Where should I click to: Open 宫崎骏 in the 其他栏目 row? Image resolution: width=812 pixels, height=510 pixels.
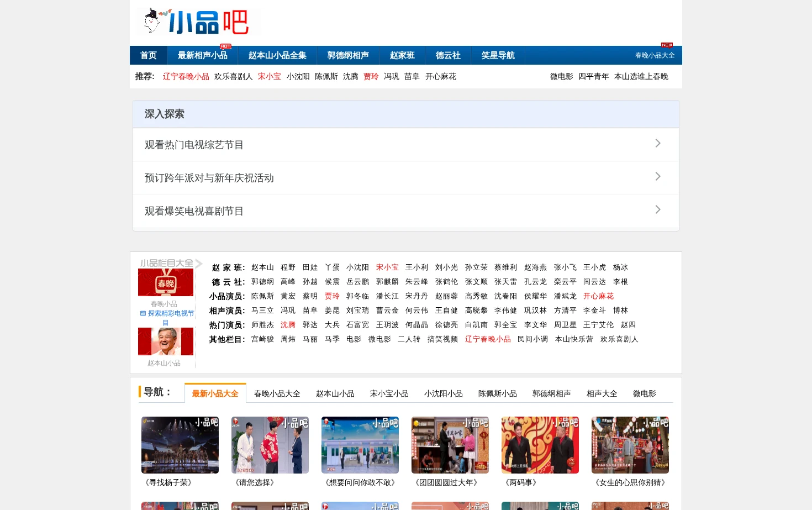pyautogui.click(x=263, y=339)
